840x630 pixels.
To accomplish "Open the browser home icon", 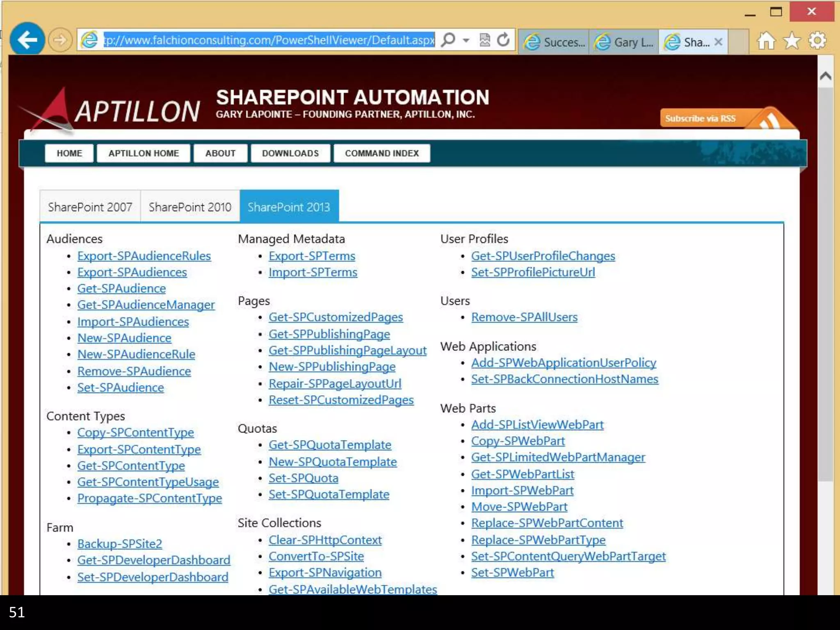I will 766,41.
